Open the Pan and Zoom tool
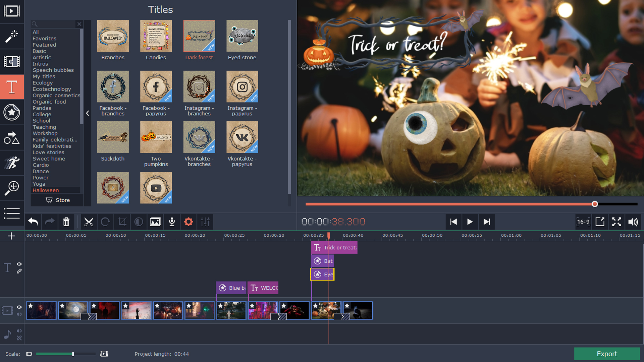Screen dimensions: 644x362 pos(12,188)
